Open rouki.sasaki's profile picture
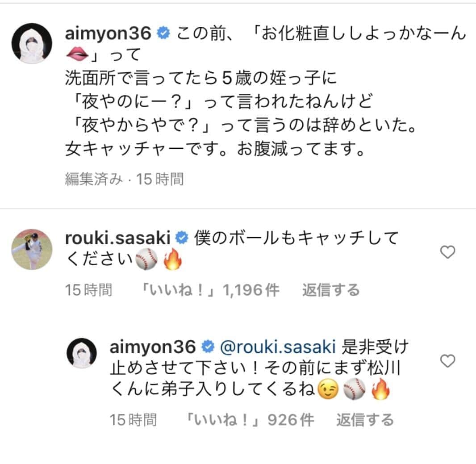476x464 pixels. click(31, 249)
